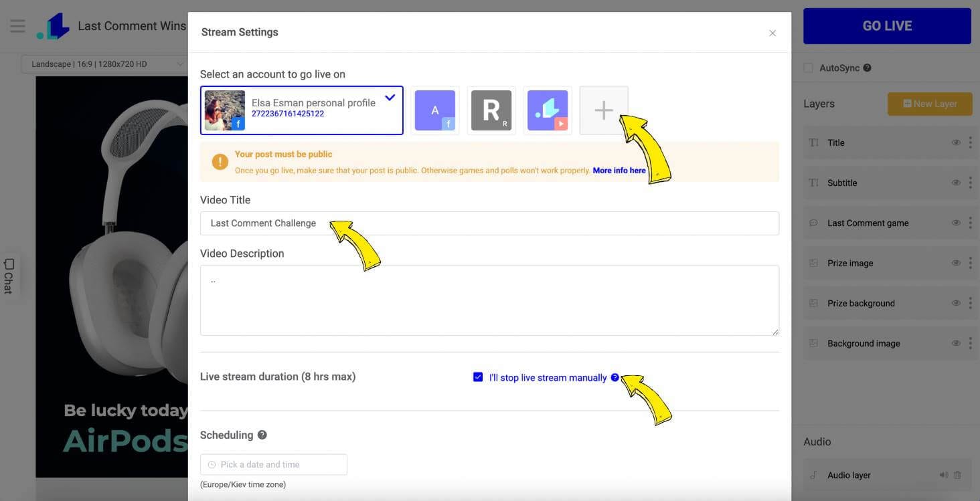
Task: Click the 'More info here' link
Action: (x=619, y=171)
